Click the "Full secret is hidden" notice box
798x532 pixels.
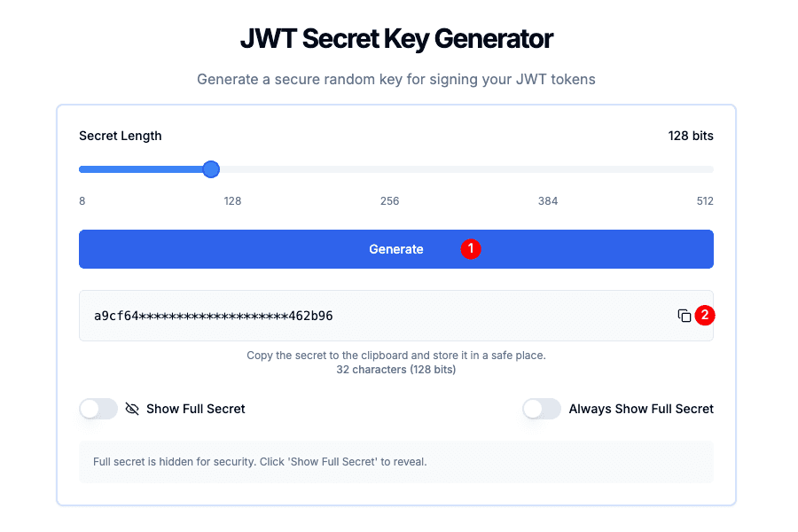click(396, 462)
